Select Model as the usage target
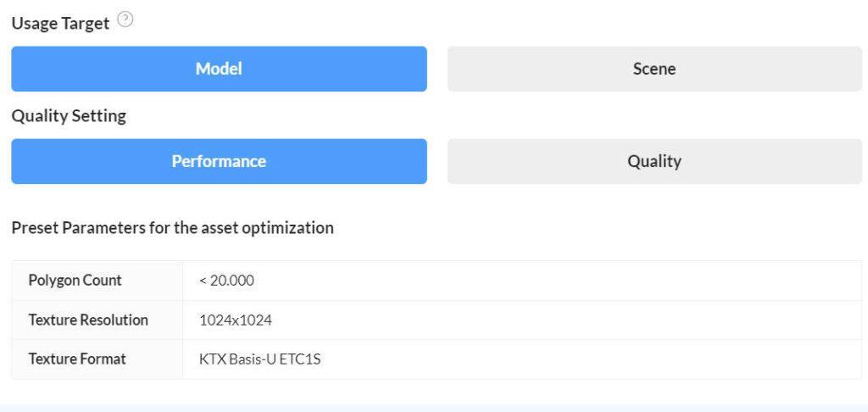 [219, 69]
